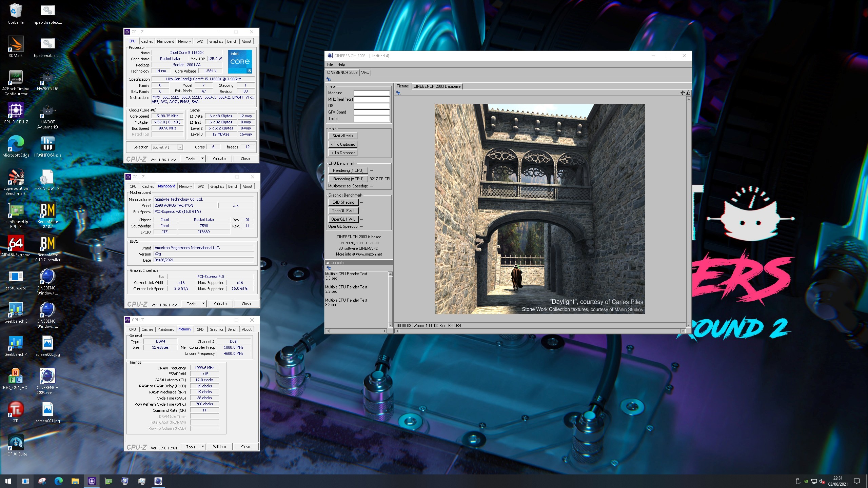Open TechPowerUp GPU-Z shortcut
The height and width of the screenshot is (488, 868).
click(x=16, y=216)
